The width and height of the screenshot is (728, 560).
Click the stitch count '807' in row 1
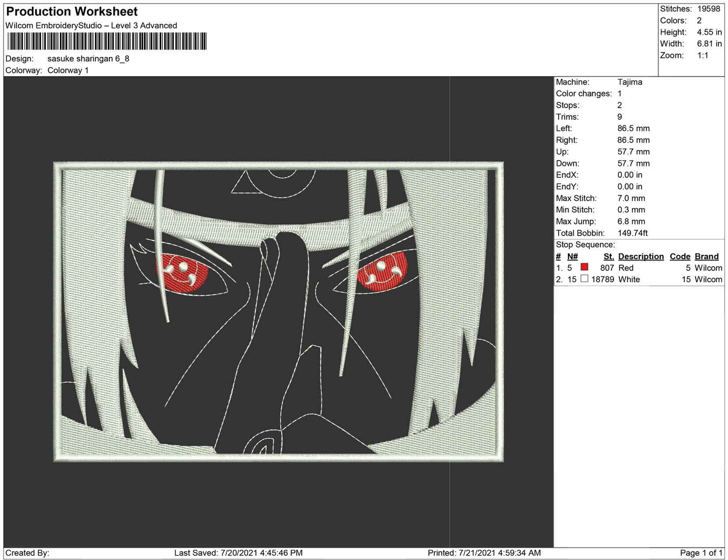(607, 268)
